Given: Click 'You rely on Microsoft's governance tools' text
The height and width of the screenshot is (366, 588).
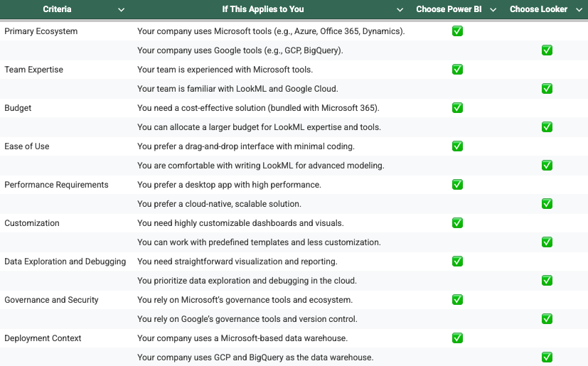Looking at the screenshot, I should (x=245, y=300).
